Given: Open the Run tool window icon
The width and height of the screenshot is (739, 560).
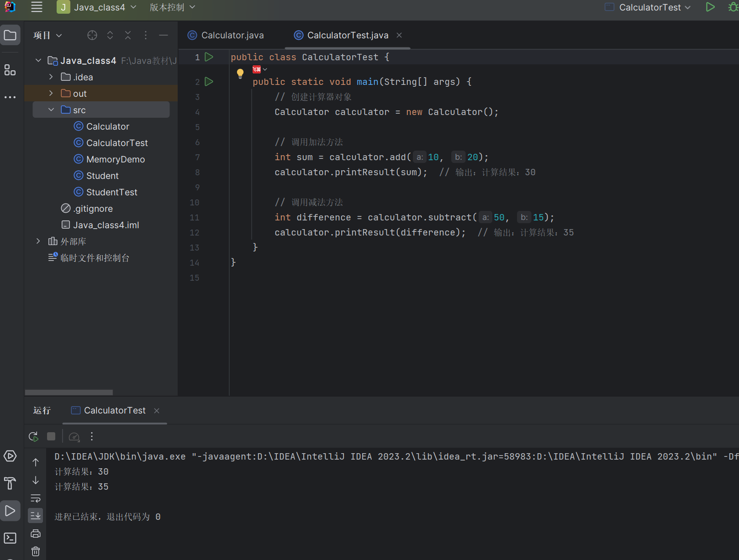Looking at the screenshot, I should (10, 511).
